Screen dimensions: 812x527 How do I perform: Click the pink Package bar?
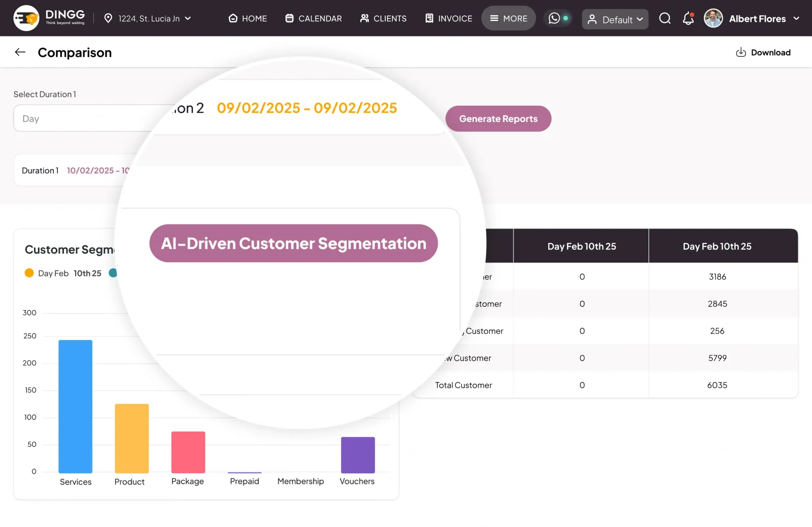[188, 452]
